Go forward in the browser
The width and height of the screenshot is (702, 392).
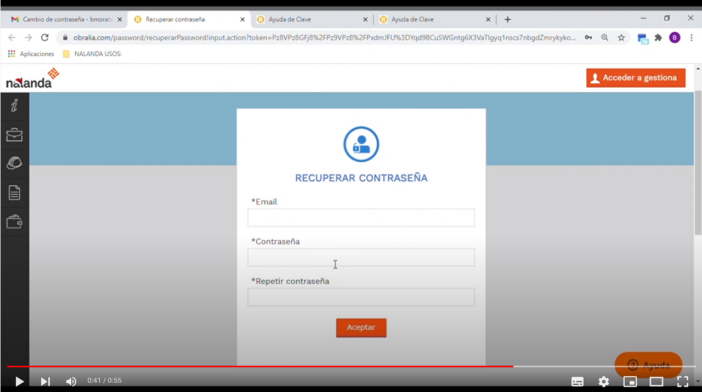28,38
